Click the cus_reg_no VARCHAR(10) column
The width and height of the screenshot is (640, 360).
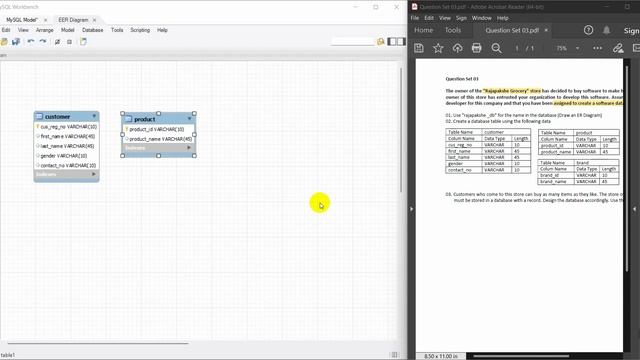click(x=67, y=127)
